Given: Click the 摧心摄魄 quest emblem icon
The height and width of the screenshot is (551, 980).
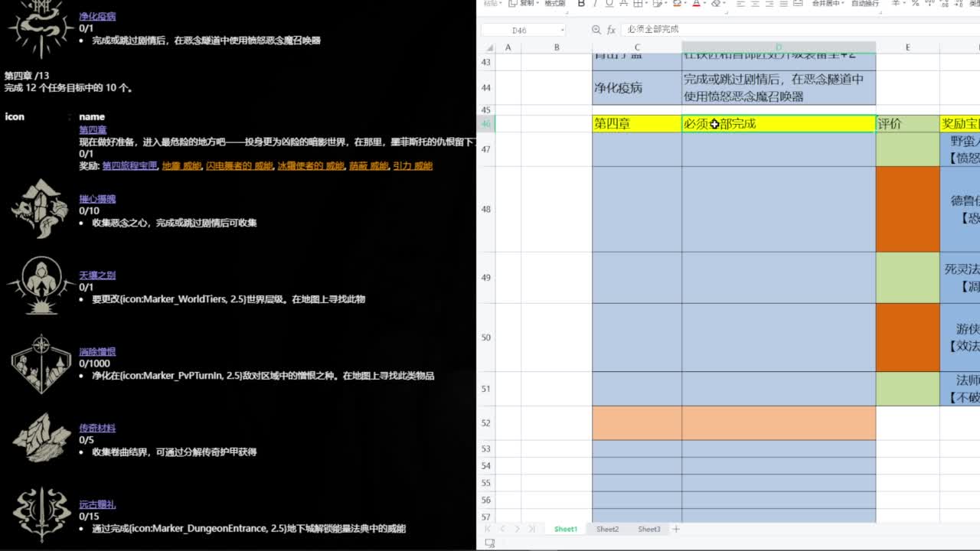Looking at the screenshot, I should point(41,208).
